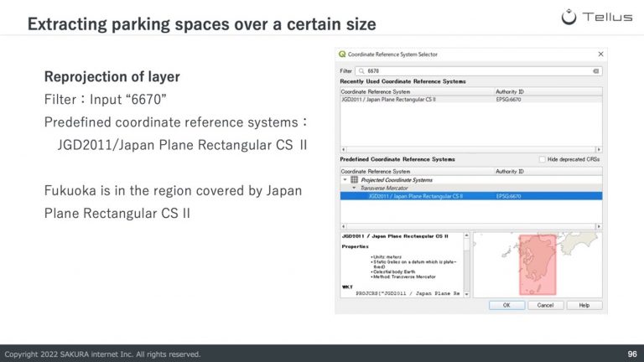Click the CRS extent map preview
The width and height of the screenshot is (644, 362).
pyautogui.click(x=538, y=265)
